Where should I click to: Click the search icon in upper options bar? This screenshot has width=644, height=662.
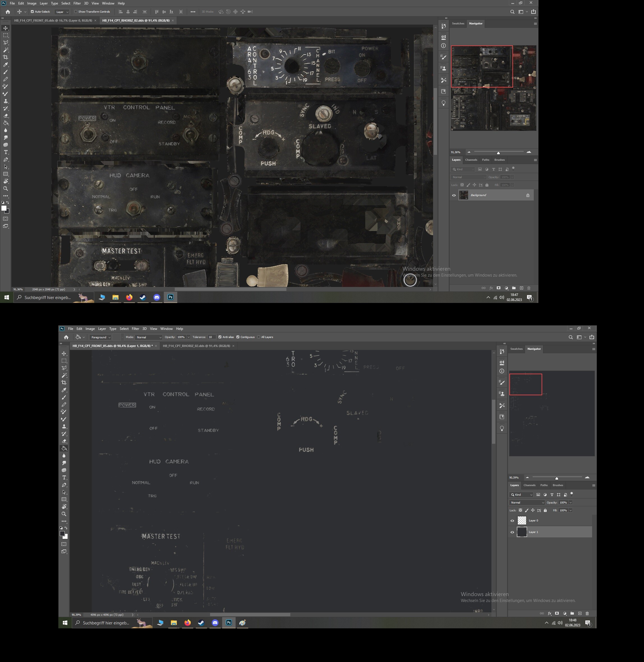[512, 12]
